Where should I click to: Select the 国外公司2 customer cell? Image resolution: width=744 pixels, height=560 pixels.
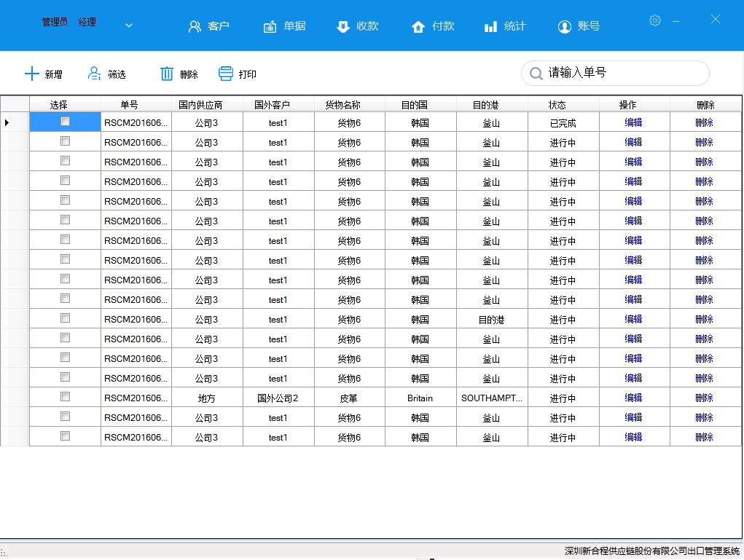(278, 398)
